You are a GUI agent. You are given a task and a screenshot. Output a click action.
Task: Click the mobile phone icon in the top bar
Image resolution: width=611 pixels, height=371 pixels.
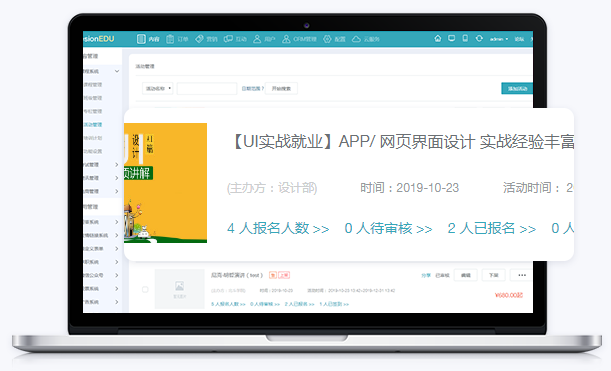[x=465, y=39]
